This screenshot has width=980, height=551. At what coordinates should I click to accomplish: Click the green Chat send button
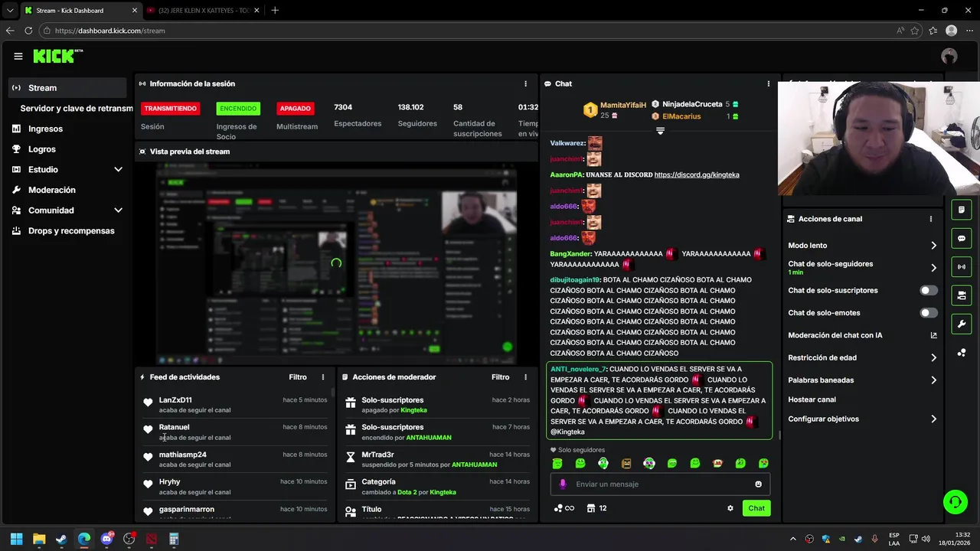click(756, 508)
